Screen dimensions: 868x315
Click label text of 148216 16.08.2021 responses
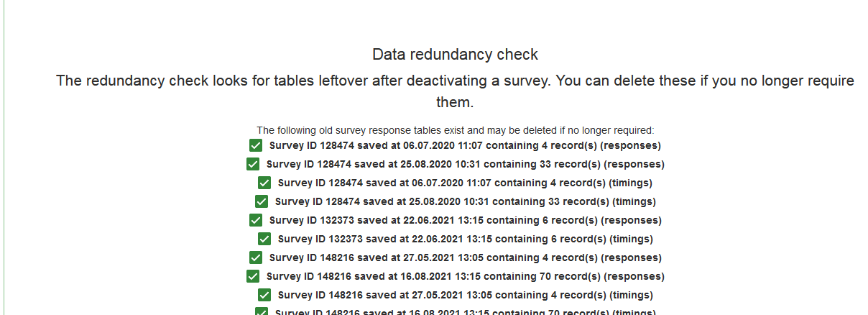click(465, 276)
